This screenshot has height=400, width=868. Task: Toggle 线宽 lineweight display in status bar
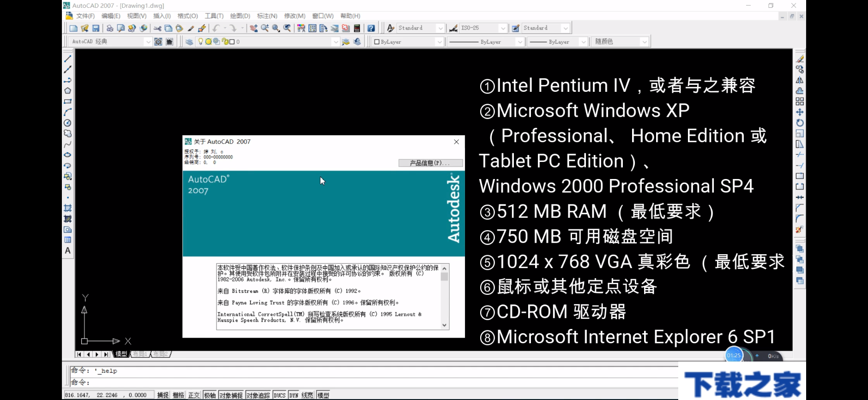[x=307, y=395]
